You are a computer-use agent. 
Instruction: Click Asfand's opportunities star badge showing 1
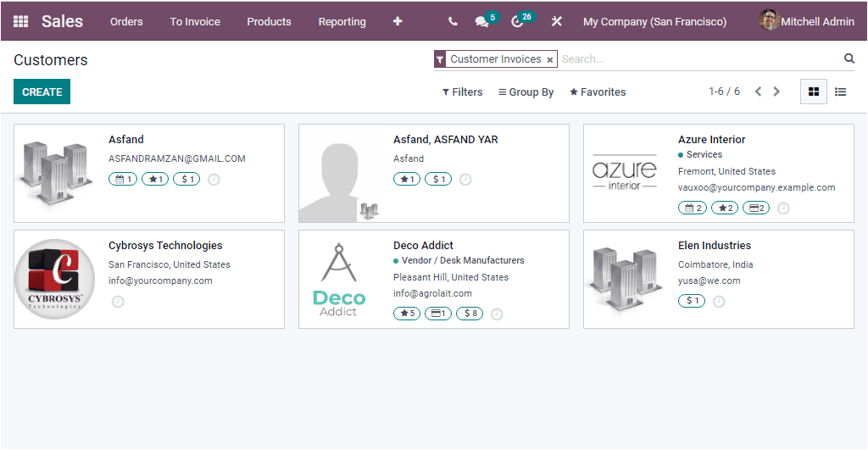155,180
